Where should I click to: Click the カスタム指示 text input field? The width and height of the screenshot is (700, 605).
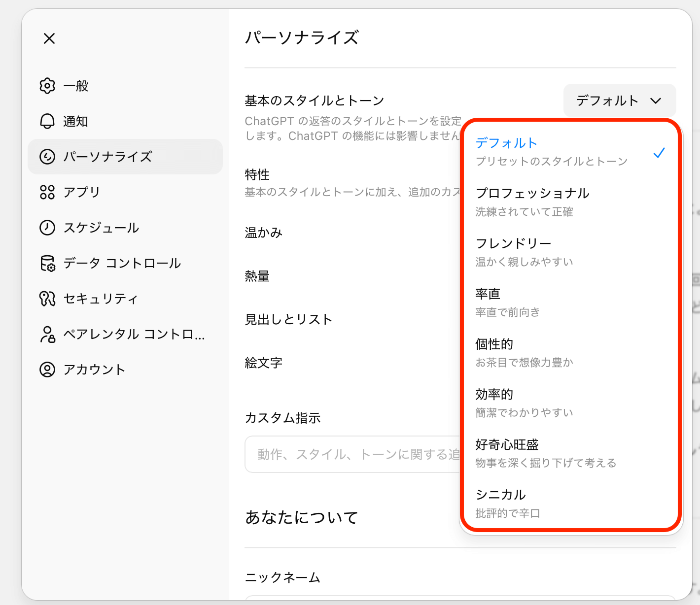click(352, 454)
